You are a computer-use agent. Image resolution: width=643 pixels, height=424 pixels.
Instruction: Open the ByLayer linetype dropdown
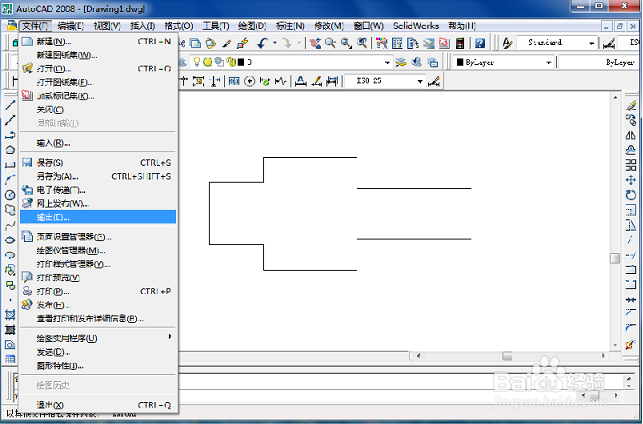click(599, 62)
